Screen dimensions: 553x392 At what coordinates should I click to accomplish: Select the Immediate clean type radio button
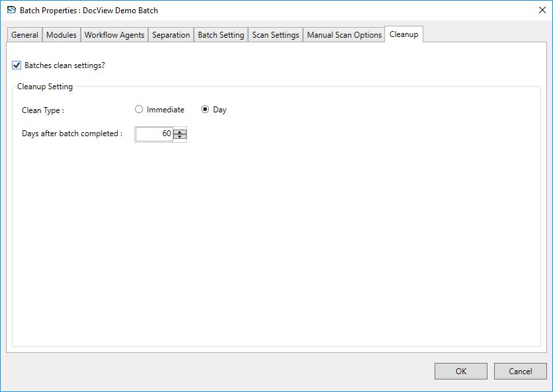tap(139, 110)
